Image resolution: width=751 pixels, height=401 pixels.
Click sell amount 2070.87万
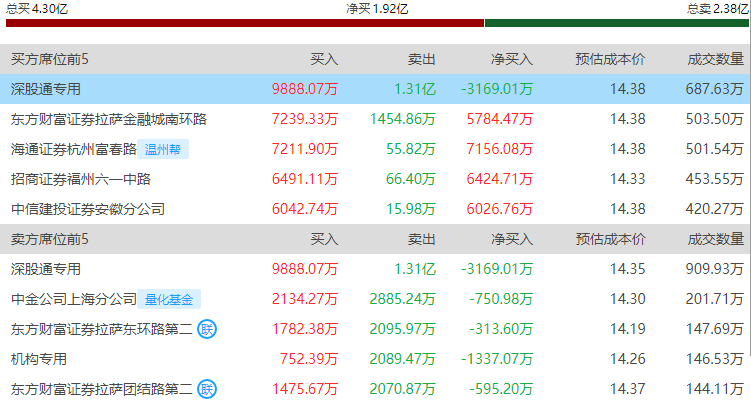coord(402,389)
